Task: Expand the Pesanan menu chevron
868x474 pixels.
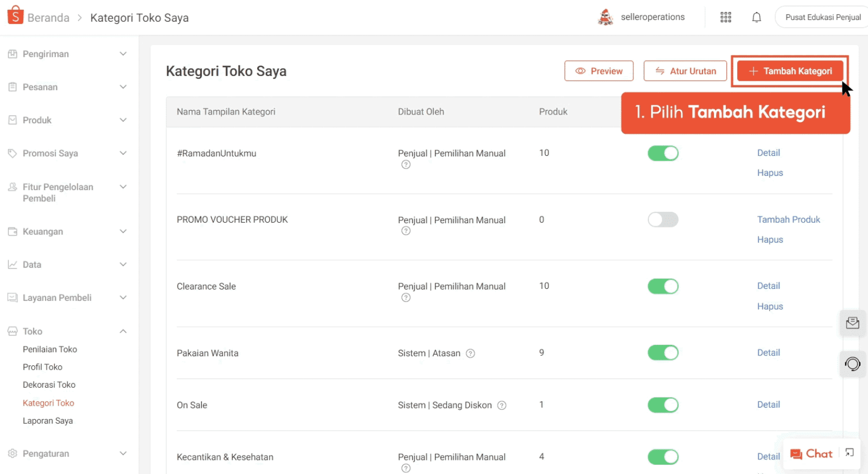Action: click(123, 87)
